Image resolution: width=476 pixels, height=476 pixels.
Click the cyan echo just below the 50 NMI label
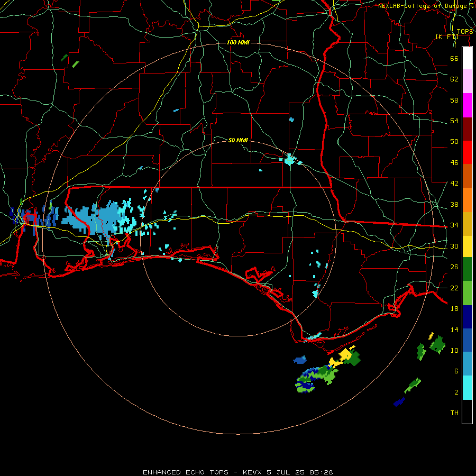point(290,159)
